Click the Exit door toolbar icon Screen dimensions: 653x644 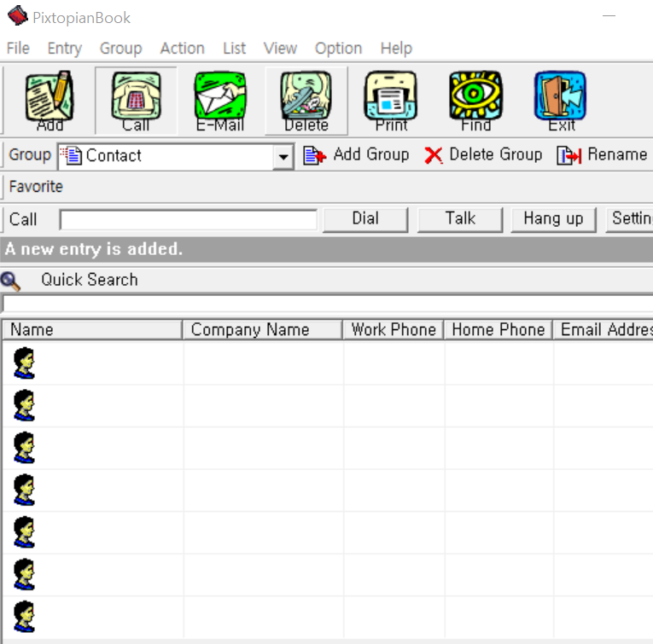point(561,102)
